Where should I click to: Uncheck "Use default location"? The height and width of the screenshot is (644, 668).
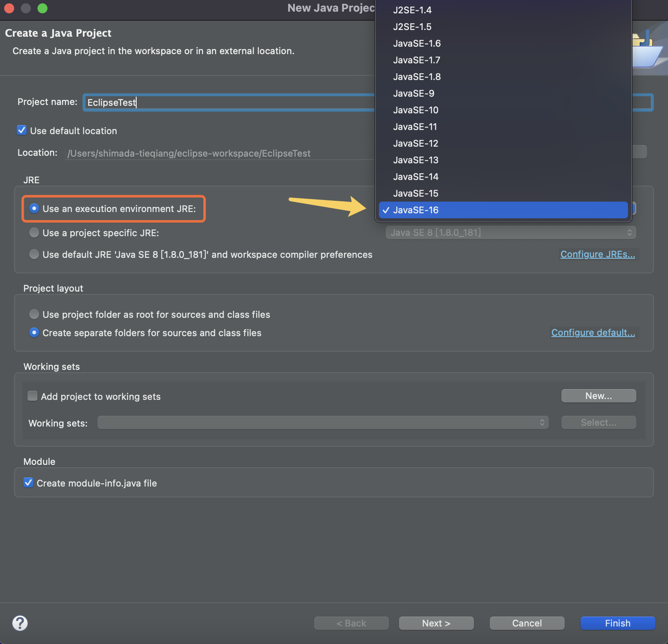pos(21,130)
